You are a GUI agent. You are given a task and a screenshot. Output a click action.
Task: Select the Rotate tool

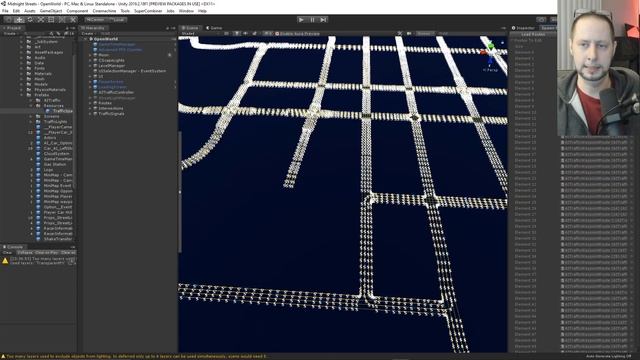click(x=30, y=20)
